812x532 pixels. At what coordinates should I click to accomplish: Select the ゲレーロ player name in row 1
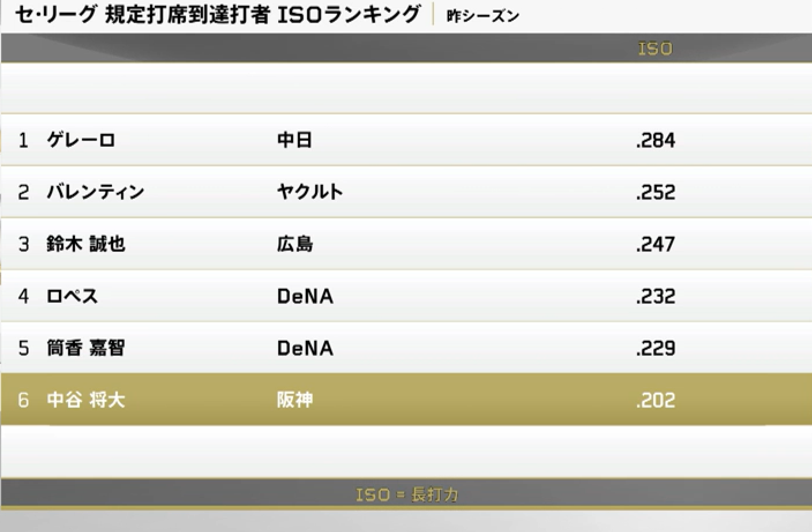point(81,140)
